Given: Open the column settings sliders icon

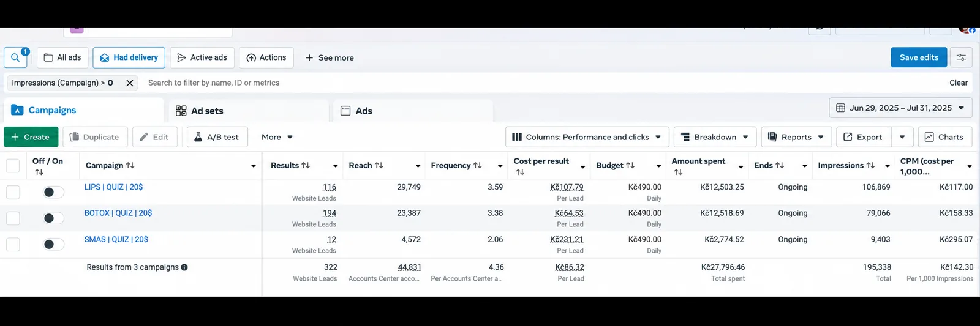Looking at the screenshot, I should (x=961, y=57).
